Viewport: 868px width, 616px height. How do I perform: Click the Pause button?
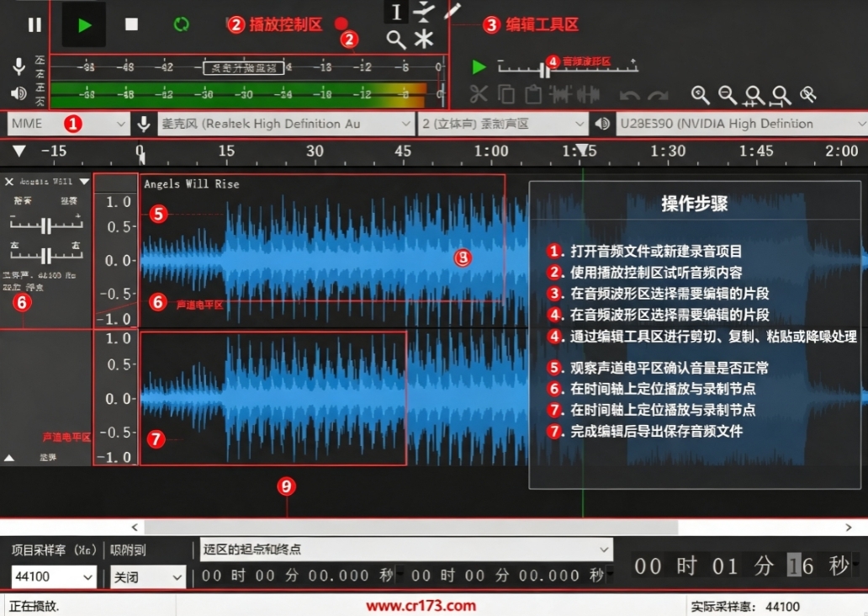(34, 25)
